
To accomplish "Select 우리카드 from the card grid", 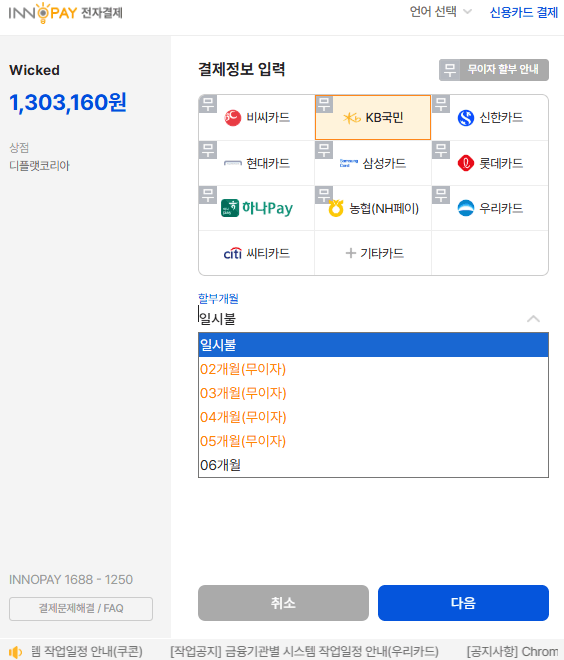I will [x=490, y=208].
